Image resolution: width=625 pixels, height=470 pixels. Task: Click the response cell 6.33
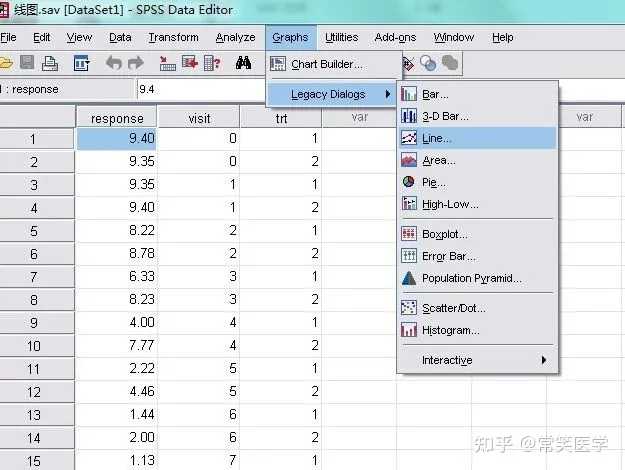click(116, 276)
